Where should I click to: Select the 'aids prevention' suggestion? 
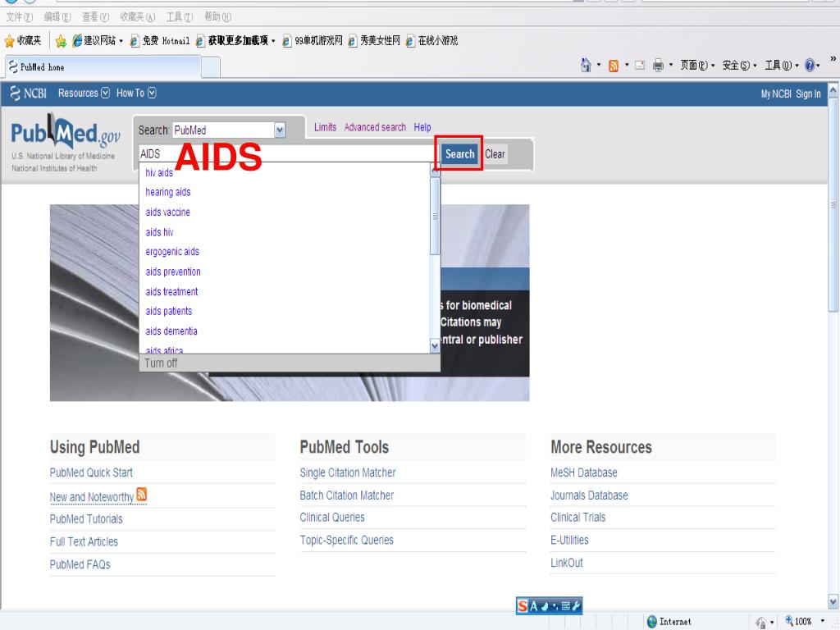(173, 272)
